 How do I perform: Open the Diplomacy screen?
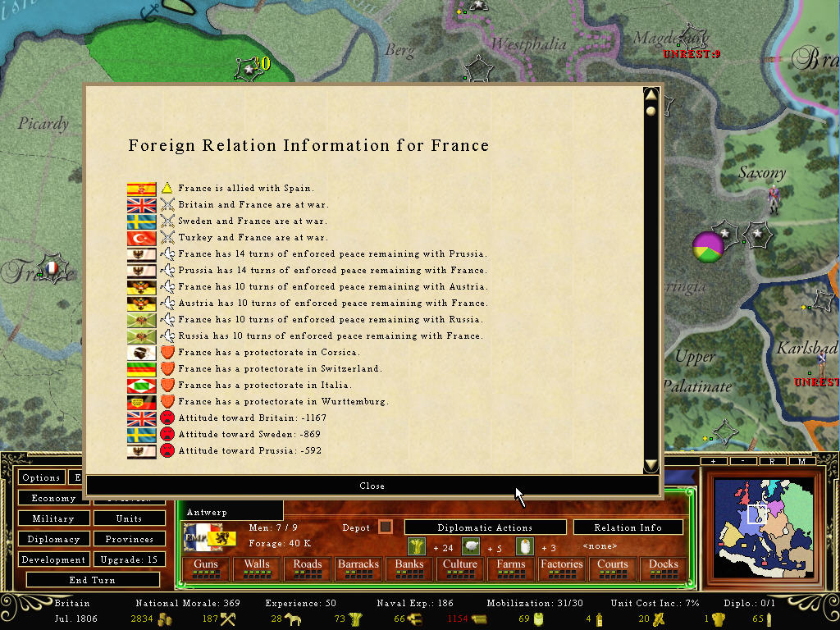53,539
